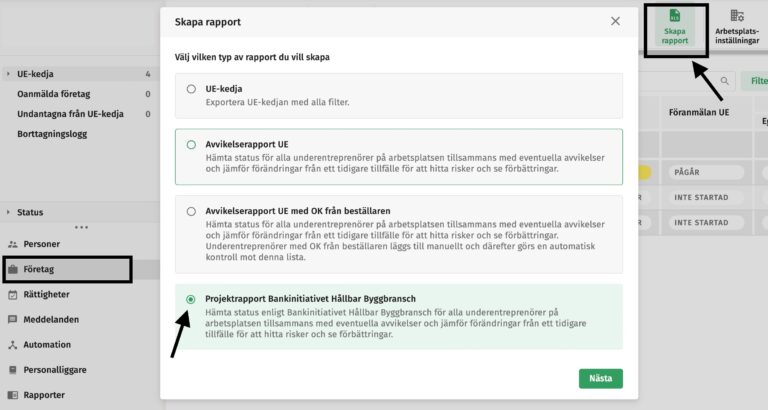Close the Skapa rapport dialog

pos(615,21)
